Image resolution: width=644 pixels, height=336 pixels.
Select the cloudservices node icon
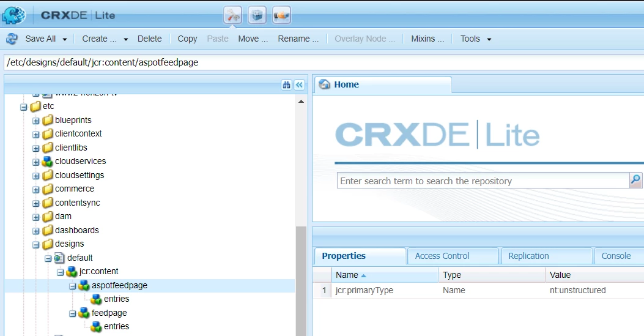coord(48,162)
